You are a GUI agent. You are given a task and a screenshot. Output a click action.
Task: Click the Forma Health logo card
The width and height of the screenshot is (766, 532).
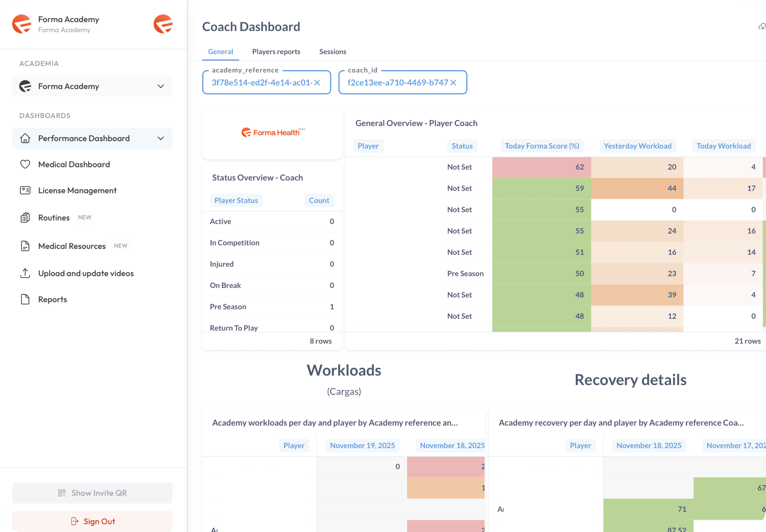[x=272, y=134]
